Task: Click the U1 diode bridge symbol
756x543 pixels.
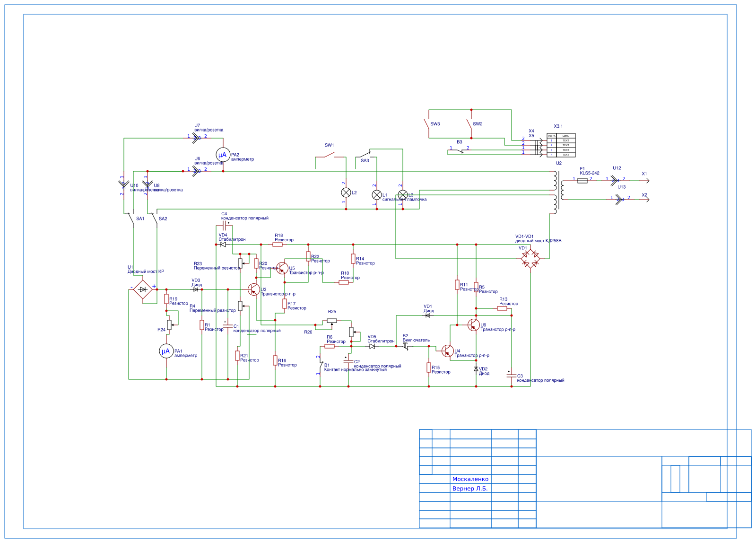Action: click(143, 289)
